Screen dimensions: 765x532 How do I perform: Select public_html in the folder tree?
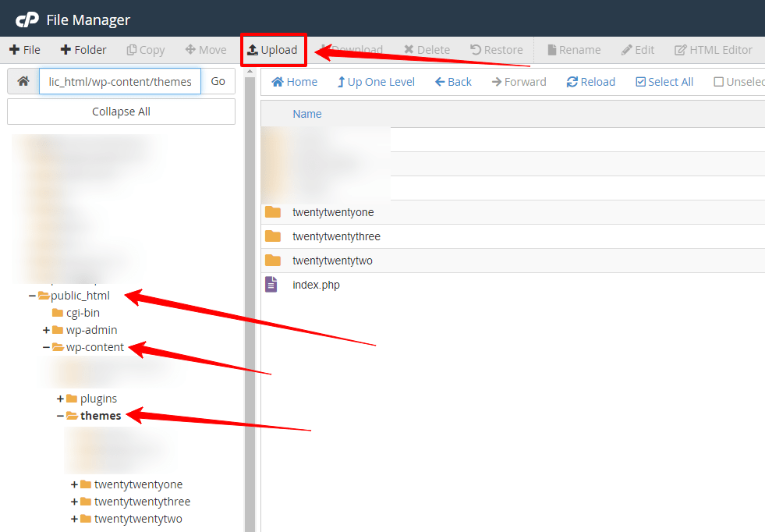point(80,296)
